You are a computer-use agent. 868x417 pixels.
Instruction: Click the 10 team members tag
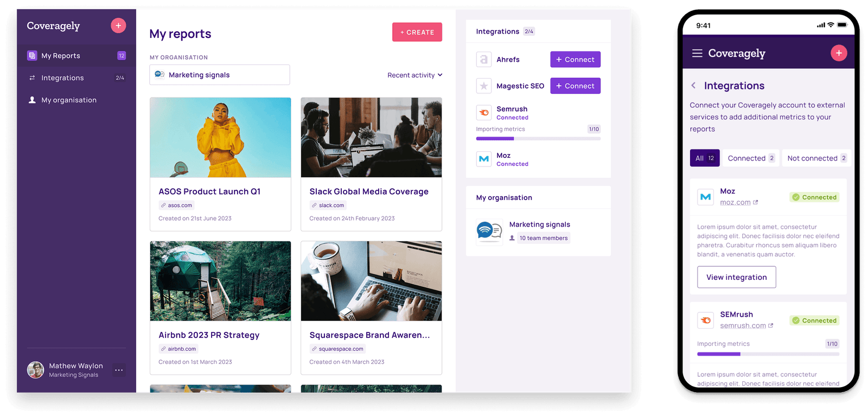click(544, 238)
